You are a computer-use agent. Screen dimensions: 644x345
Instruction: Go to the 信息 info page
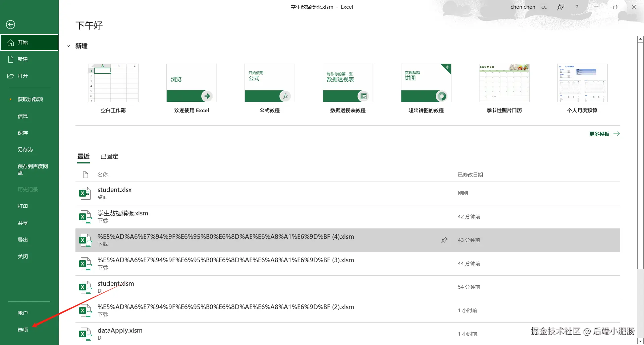29,116
